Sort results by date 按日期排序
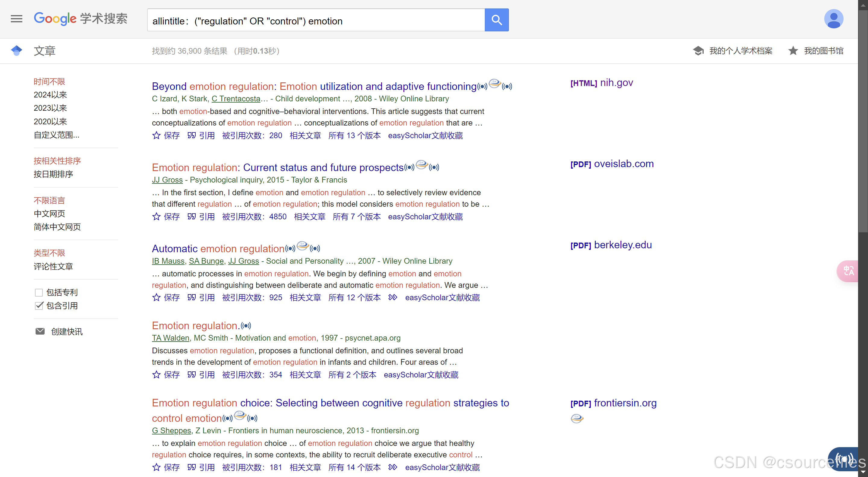Viewport: 868px width, 477px height. (53, 174)
